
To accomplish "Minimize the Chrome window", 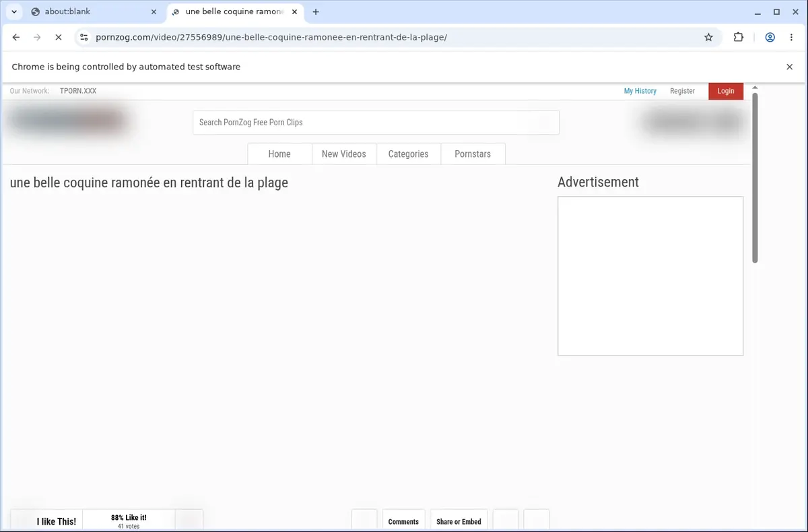I will coord(757,11).
